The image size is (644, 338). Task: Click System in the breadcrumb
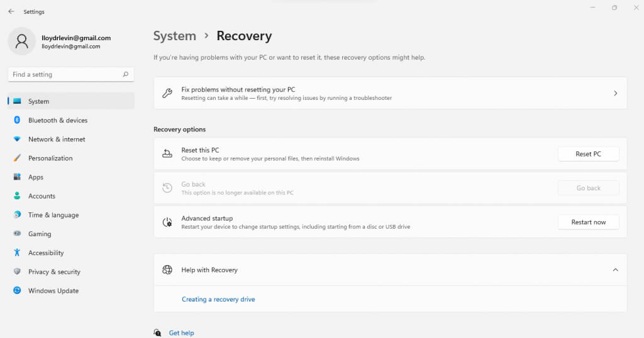tap(175, 36)
